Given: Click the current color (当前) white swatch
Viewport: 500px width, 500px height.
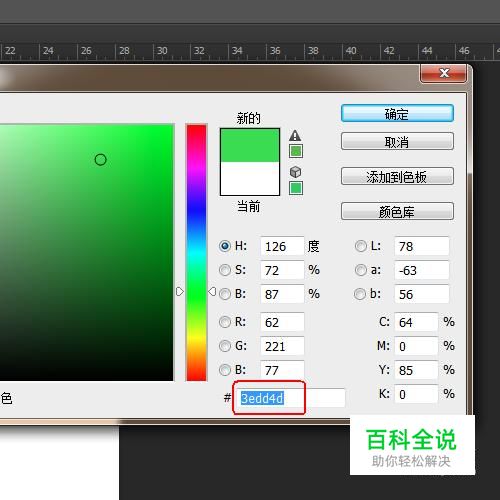Looking at the screenshot, I should pos(250,179).
